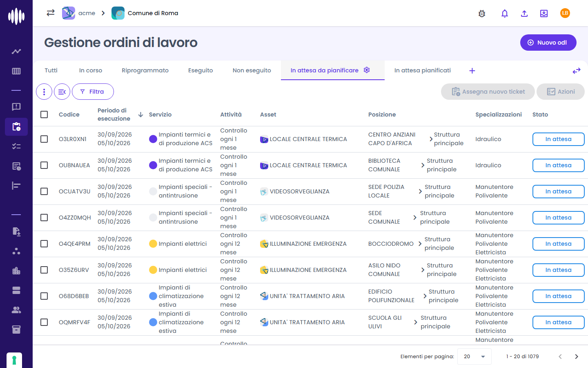The width and height of the screenshot is (588, 368).
Task: Click sort arrow on Periodo di esecuzione
Action: pos(140,114)
